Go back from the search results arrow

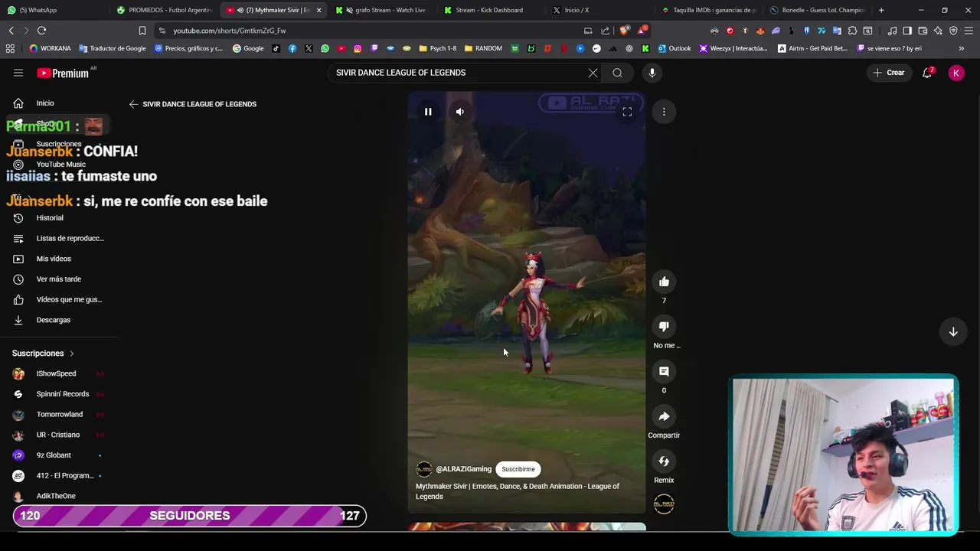(x=133, y=104)
